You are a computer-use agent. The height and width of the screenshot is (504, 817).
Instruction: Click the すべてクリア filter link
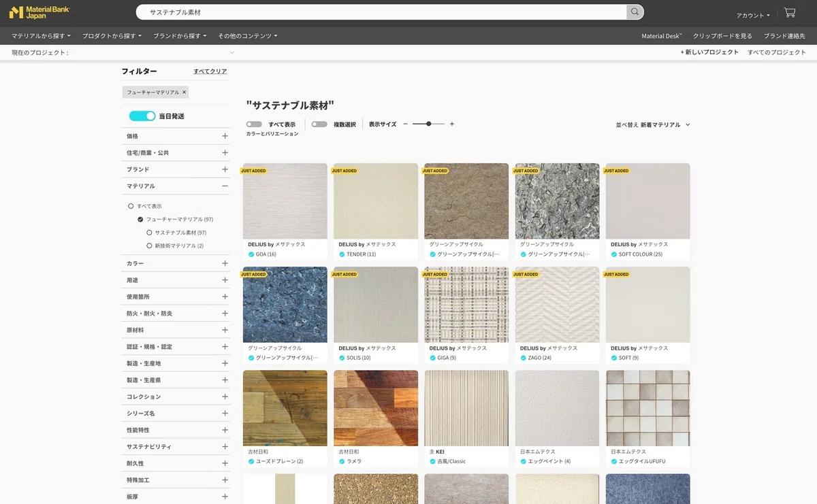point(210,71)
